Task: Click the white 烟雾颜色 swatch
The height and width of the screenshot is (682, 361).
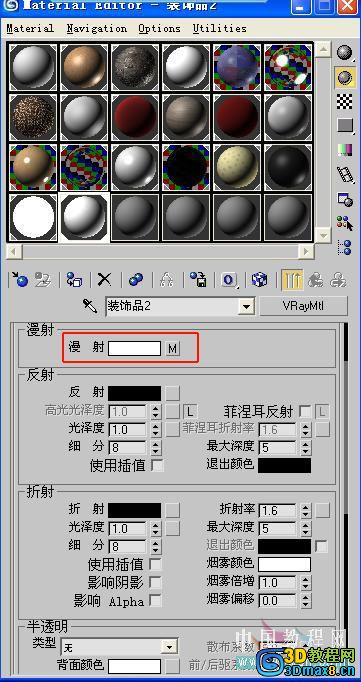Action: [x=285, y=565]
